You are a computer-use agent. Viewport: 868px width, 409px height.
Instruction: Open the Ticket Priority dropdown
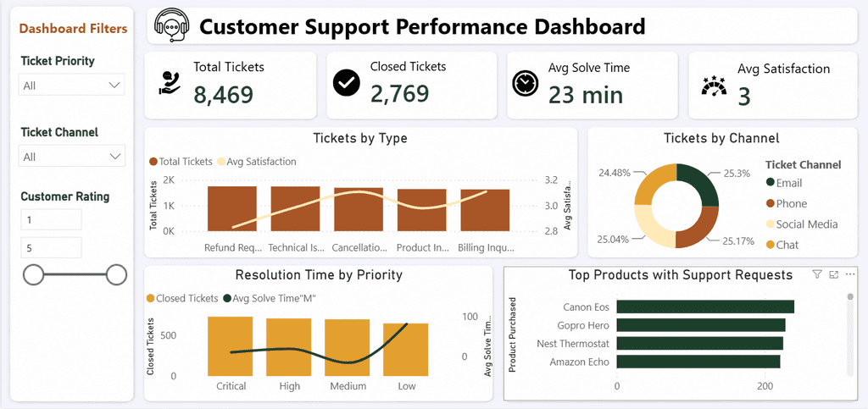click(71, 86)
